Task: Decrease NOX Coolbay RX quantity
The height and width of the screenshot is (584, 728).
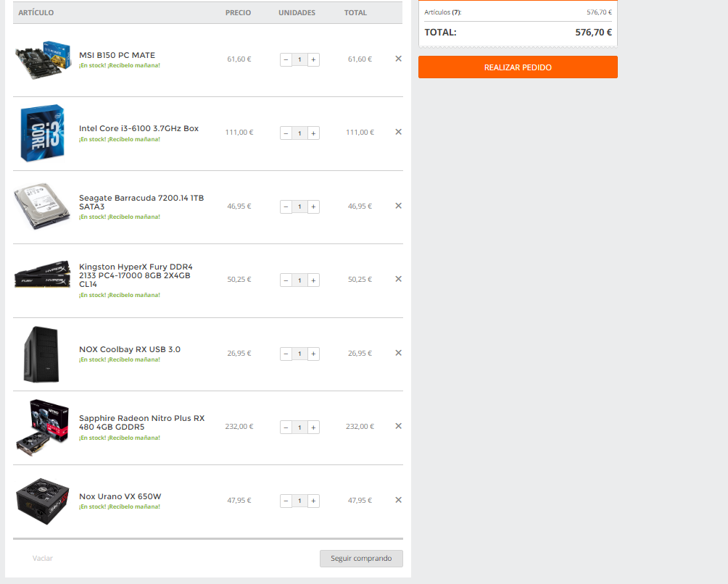Action: tap(286, 354)
